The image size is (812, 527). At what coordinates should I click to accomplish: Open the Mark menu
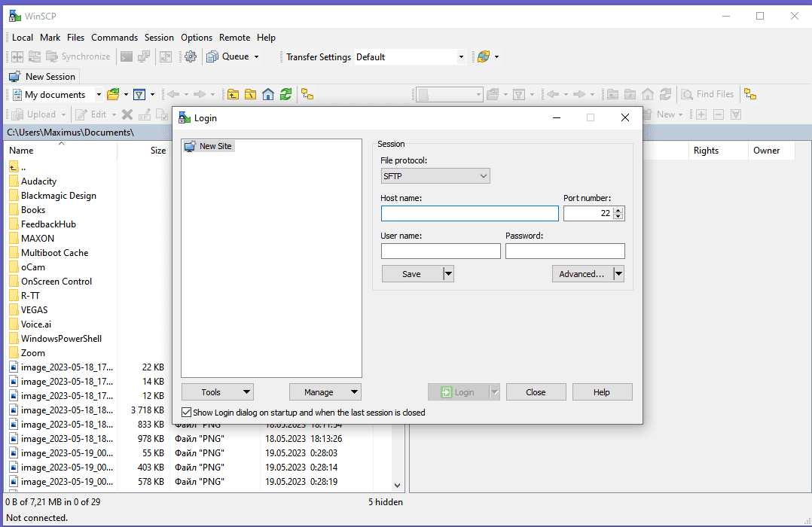(x=50, y=38)
